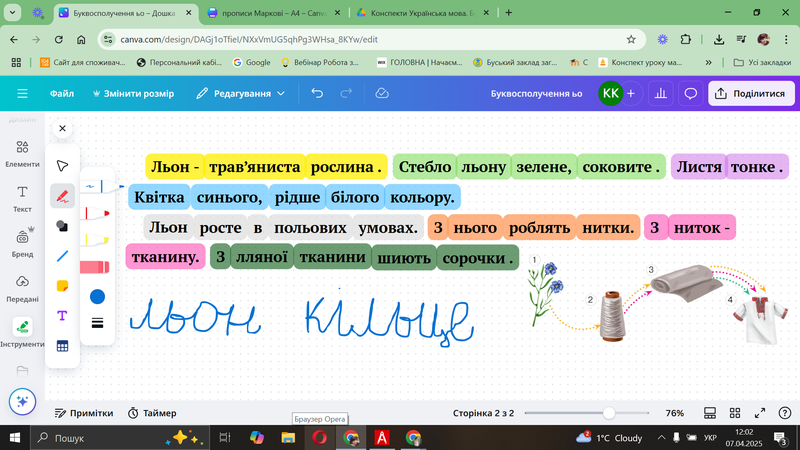Open the Текст panel
The width and height of the screenshot is (800, 450).
click(22, 199)
